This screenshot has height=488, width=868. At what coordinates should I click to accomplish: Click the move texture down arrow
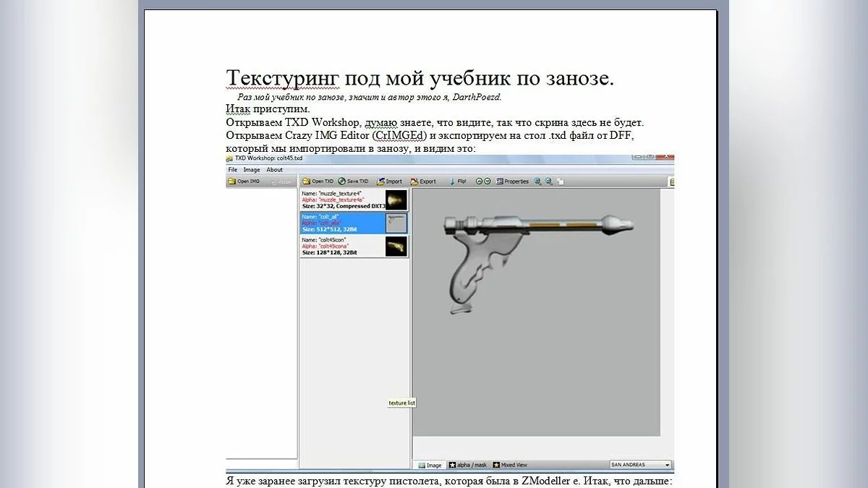pyautogui.click(x=488, y=181)
